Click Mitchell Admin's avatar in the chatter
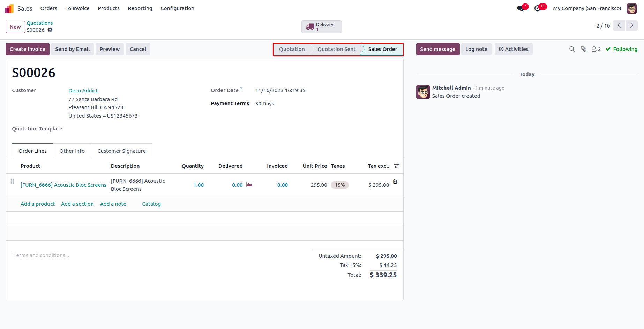 pos(423,92)
